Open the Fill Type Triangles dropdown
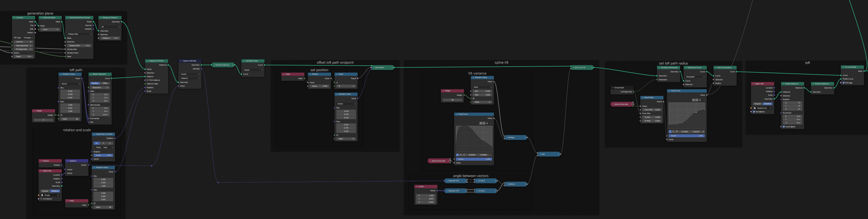868x219 pixels. coord(28,38)
